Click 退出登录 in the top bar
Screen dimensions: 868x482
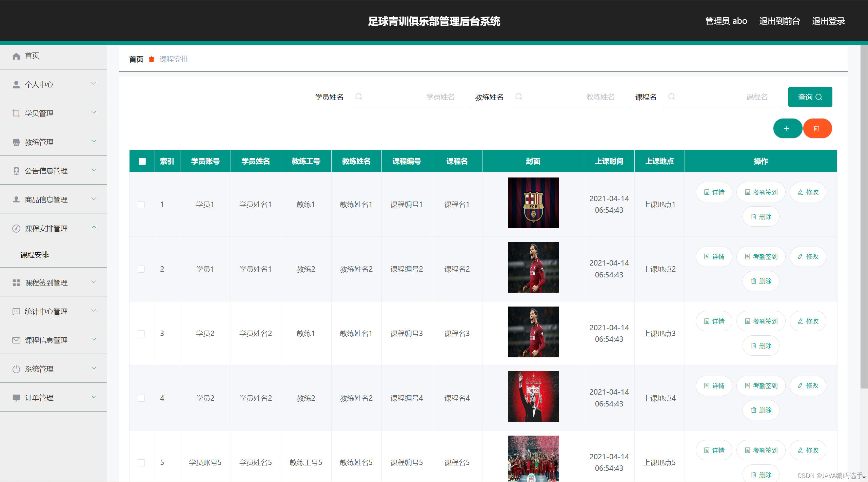pyautogui.click(x=828, y=21)
